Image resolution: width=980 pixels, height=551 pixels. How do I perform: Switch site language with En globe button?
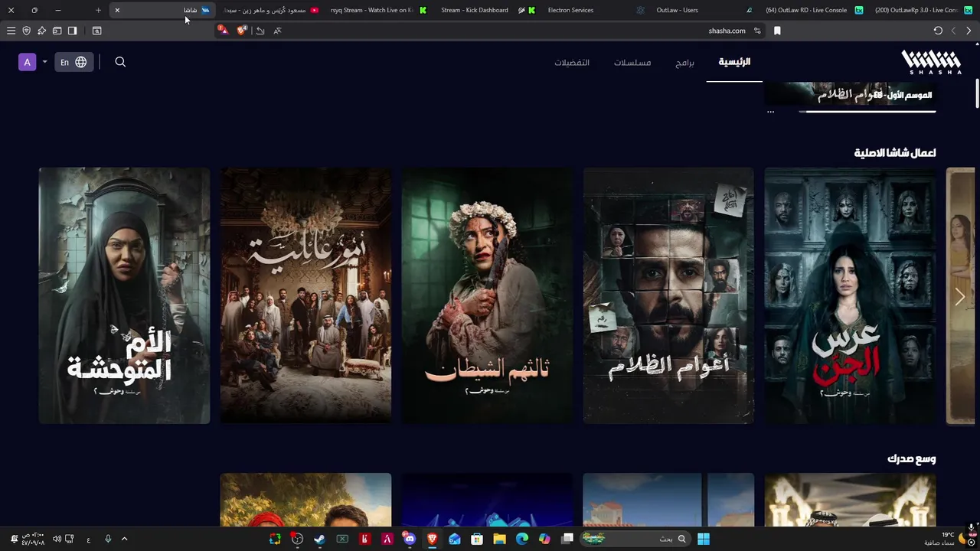[73, 62]
